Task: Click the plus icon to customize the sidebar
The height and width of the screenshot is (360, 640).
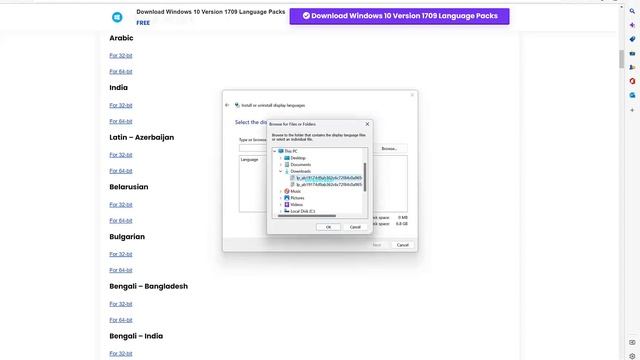Action: [632, 110]
